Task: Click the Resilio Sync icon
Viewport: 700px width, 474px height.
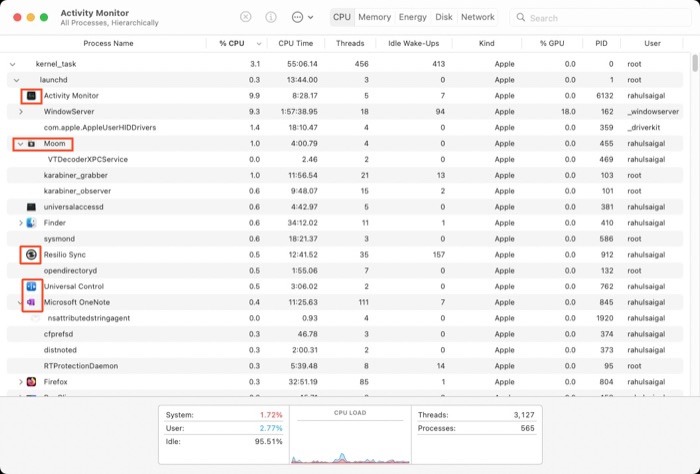Action: pos(31,254)
